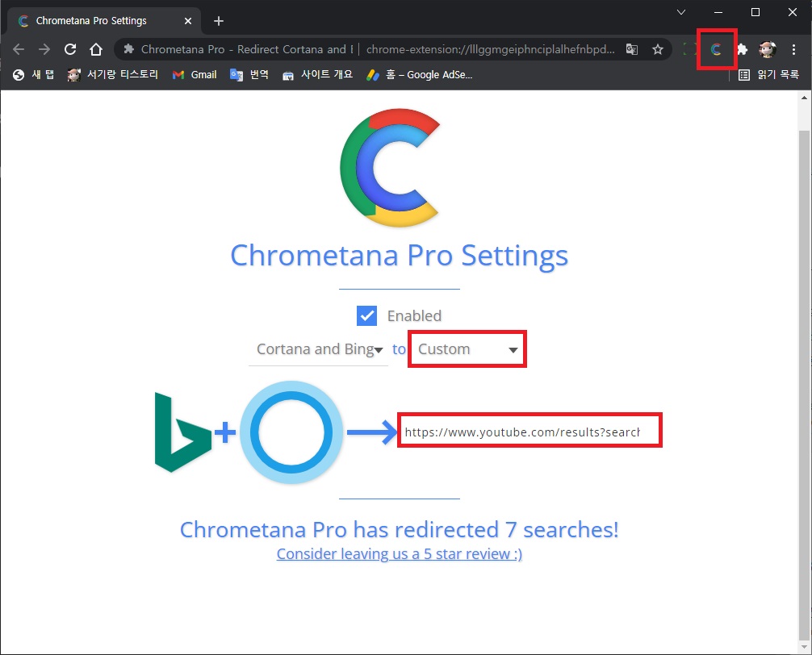Open the 서기랑 티스토리 bookmark
Screen dimensions: 812x655
click(x=113, y=74)
